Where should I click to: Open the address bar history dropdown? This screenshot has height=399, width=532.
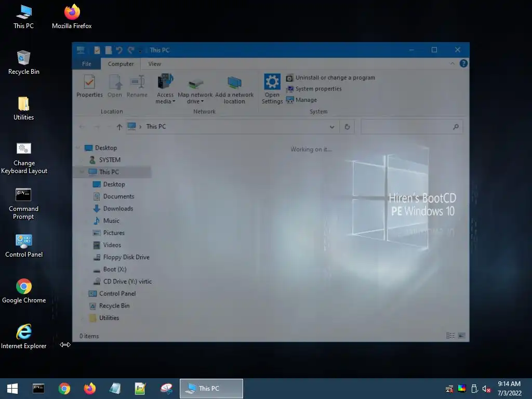[x=332, y=127]
